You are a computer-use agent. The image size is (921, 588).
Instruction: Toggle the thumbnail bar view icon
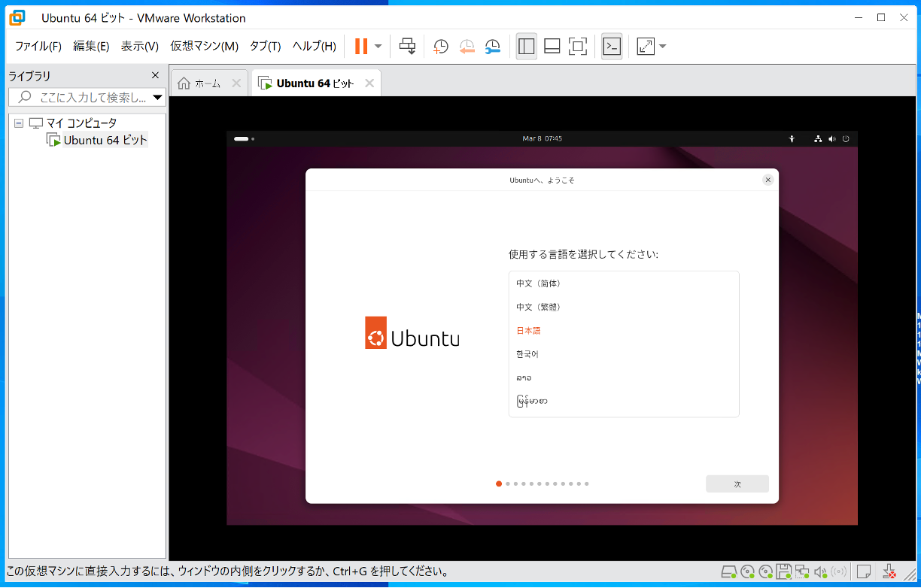[552, 46]
